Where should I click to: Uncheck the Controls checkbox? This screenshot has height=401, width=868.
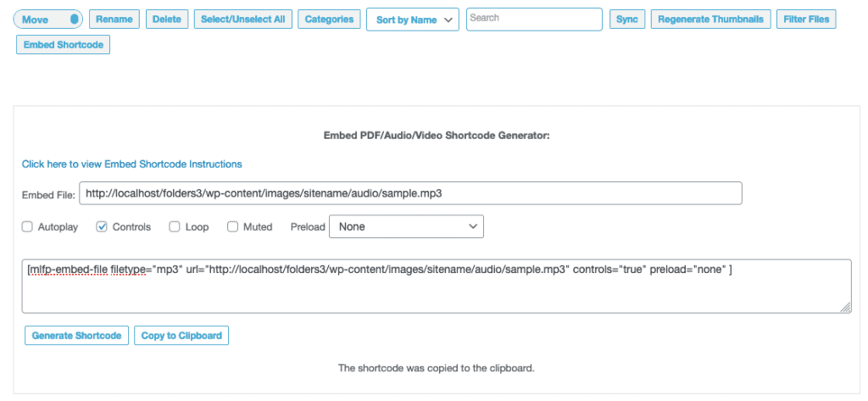102,226
